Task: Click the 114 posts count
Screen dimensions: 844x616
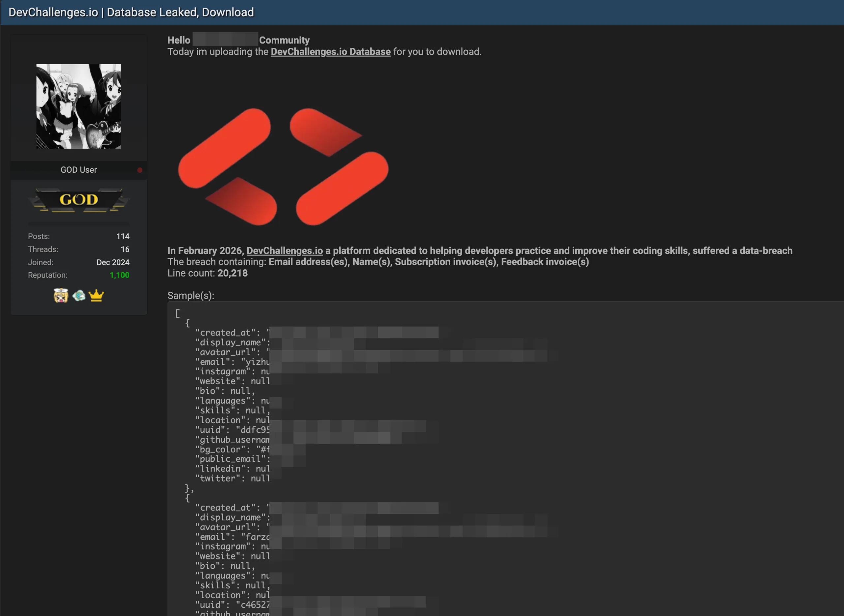Action: [x=123, y=236]
